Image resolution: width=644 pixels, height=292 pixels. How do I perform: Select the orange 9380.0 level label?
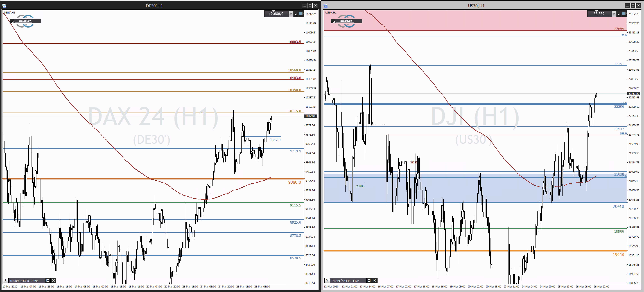[x=294, y=182]
